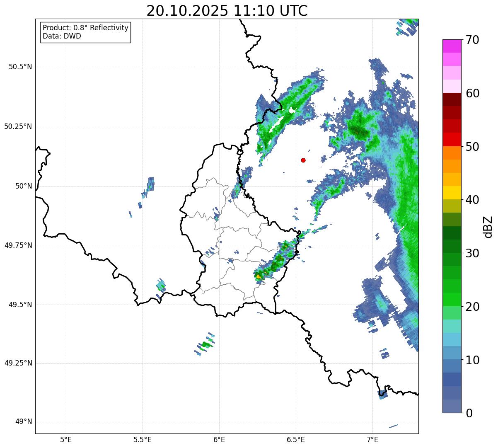Click the "5°E" longitude label
498x448 pixels.
click(x=66, y=440)
